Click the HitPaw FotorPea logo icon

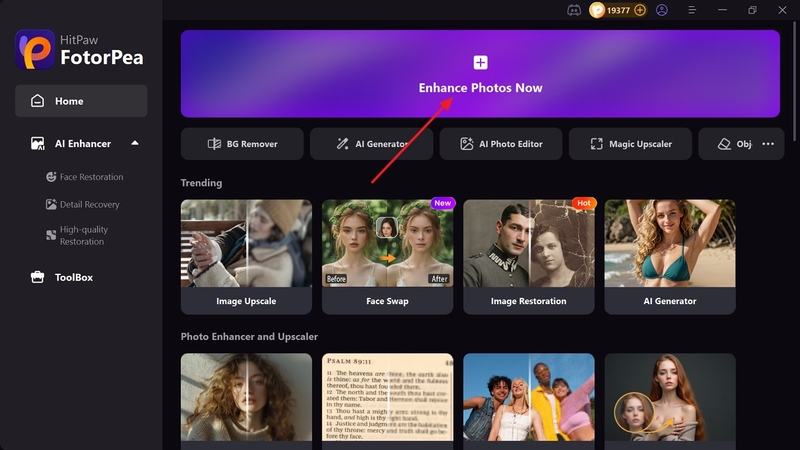[35, 49]
